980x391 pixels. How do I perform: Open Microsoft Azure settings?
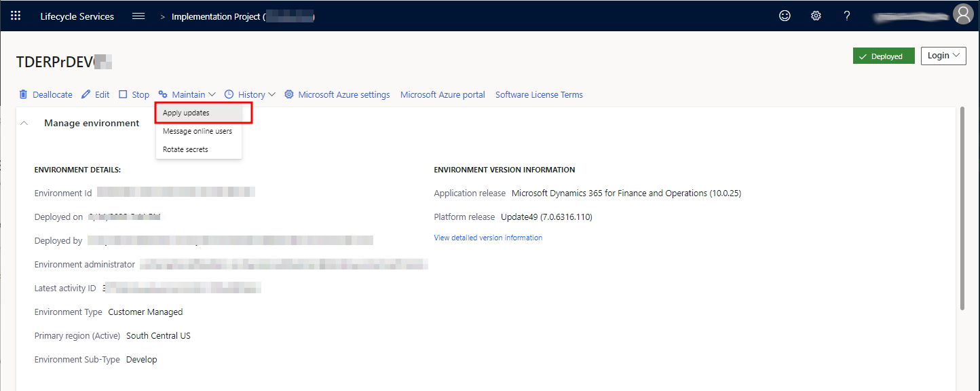coord(337,94)
